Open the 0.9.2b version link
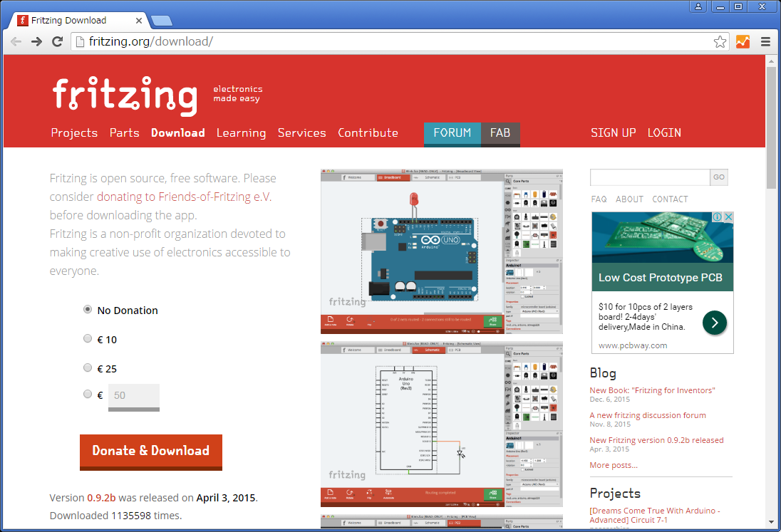Screen dimensions: 781x532 click(101, 498)
